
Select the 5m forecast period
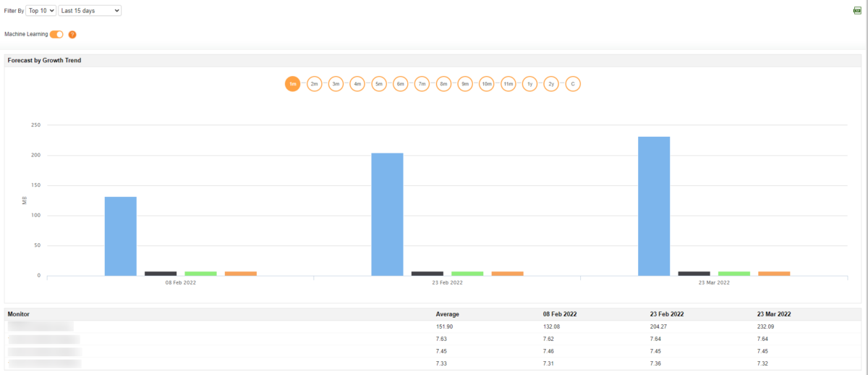tap(379, 84)
